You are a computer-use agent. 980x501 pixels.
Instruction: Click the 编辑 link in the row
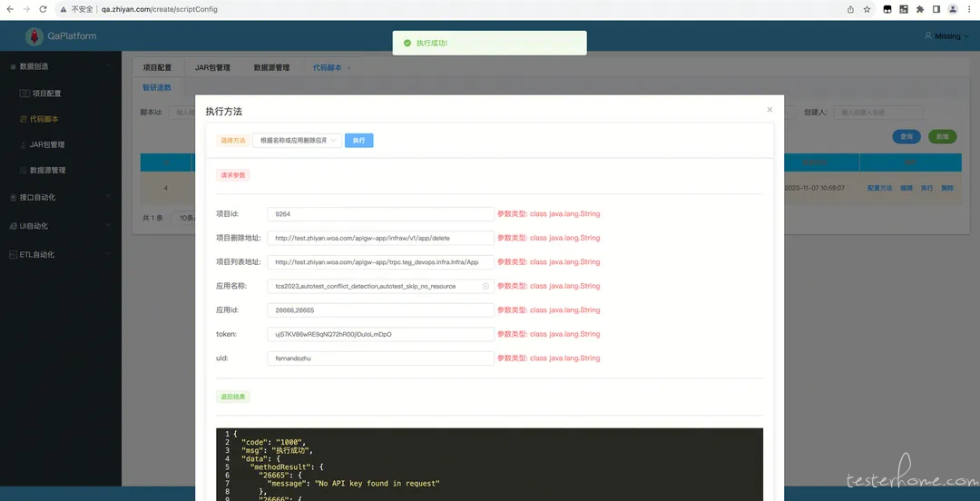point(906,188)
